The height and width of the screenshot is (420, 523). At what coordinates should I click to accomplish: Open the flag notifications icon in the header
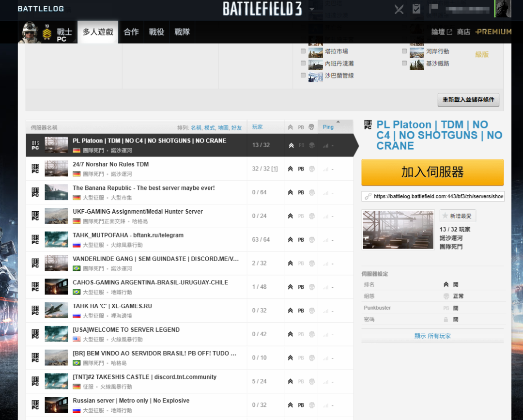433,8
